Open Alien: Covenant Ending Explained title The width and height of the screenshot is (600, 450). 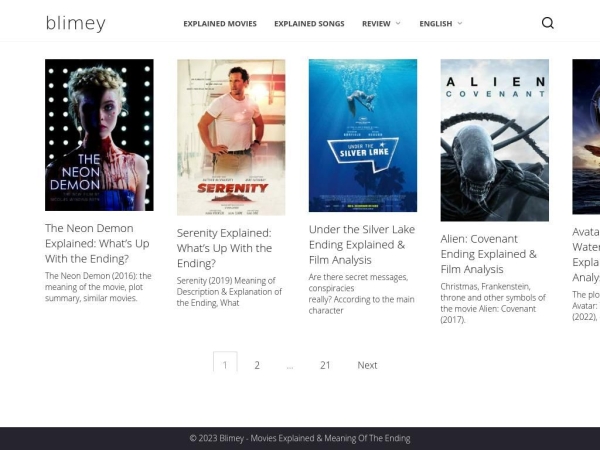coord(488,254)
